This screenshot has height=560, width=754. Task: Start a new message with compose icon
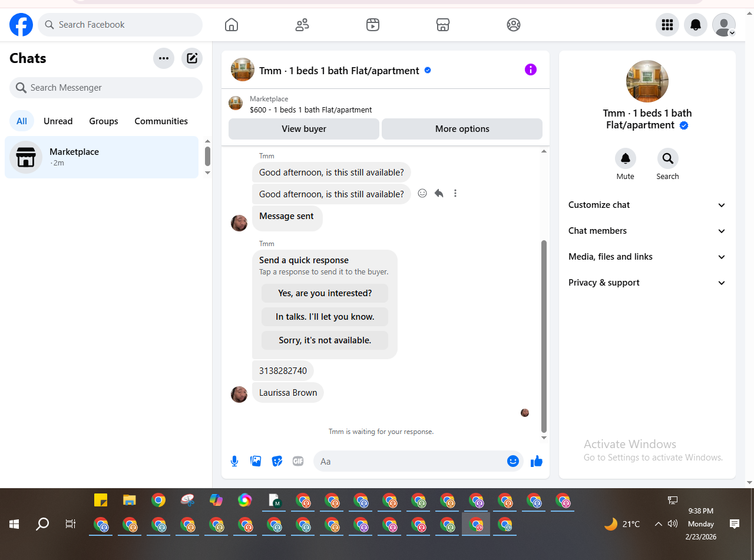pyautogui.click(x=192, y=58)
